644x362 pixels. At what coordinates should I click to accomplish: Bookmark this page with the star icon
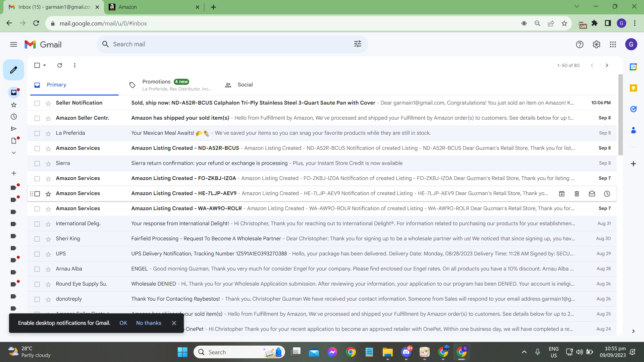pos(564,23)
